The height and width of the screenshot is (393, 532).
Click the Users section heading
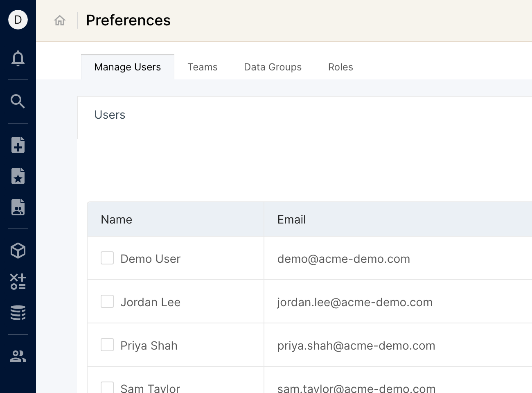click(110, 115)
